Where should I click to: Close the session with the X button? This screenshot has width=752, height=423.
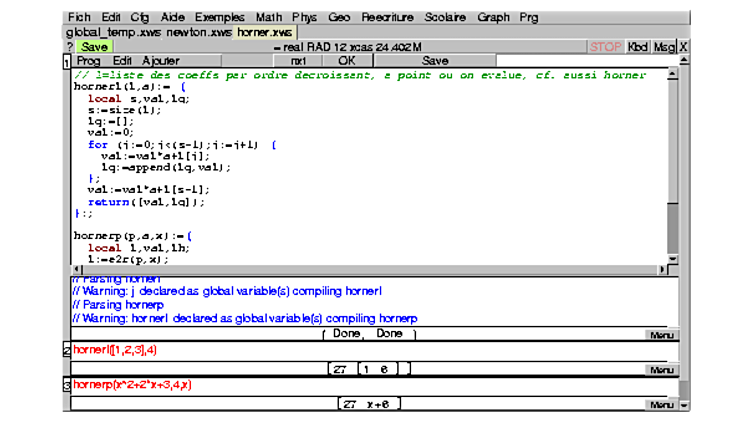click(683, 47)
